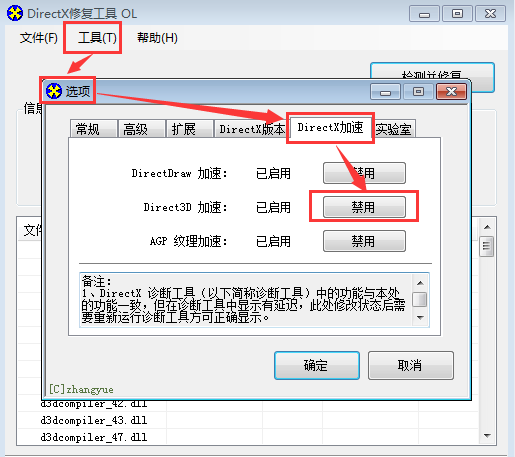515x457 pixels.
Task: Close the 选项 dialog
Action: (451, 91)
